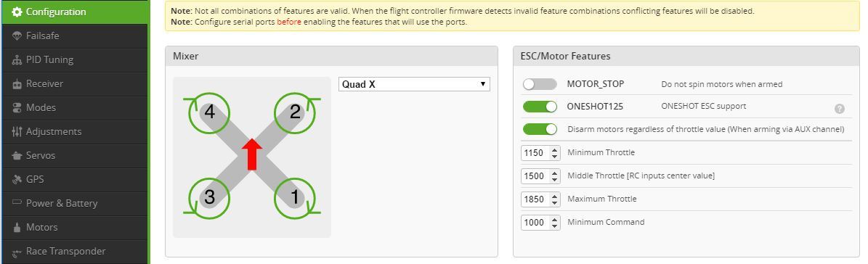
Task: Disable the ONESHOT125 toggle
Action: point(540,107)
